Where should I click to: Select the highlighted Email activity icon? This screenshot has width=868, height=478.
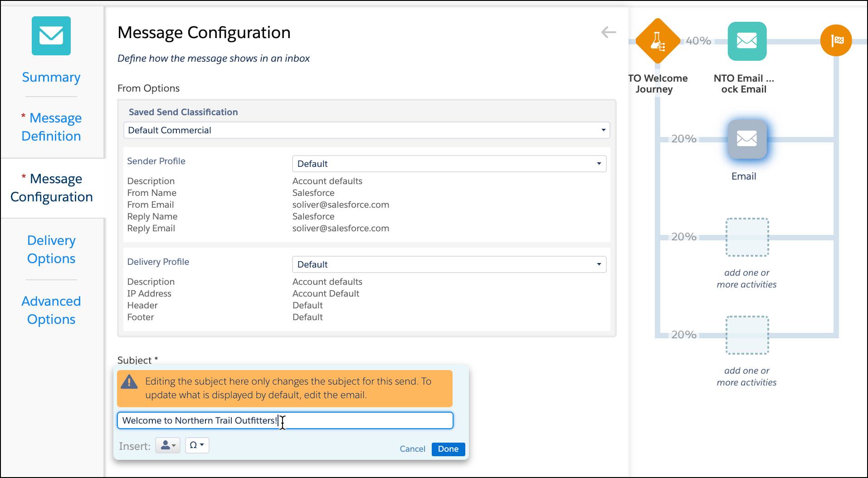click(747, 139)
